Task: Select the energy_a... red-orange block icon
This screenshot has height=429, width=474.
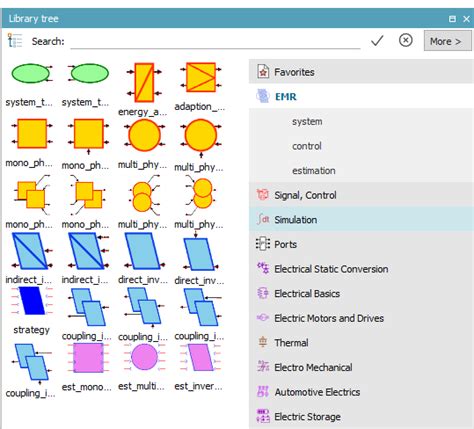Action: (144, 82)
